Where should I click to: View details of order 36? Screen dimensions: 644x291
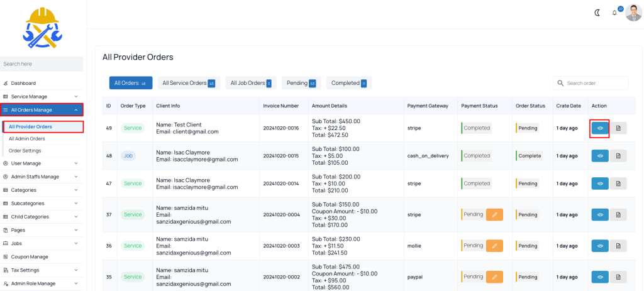click(600, 246)
